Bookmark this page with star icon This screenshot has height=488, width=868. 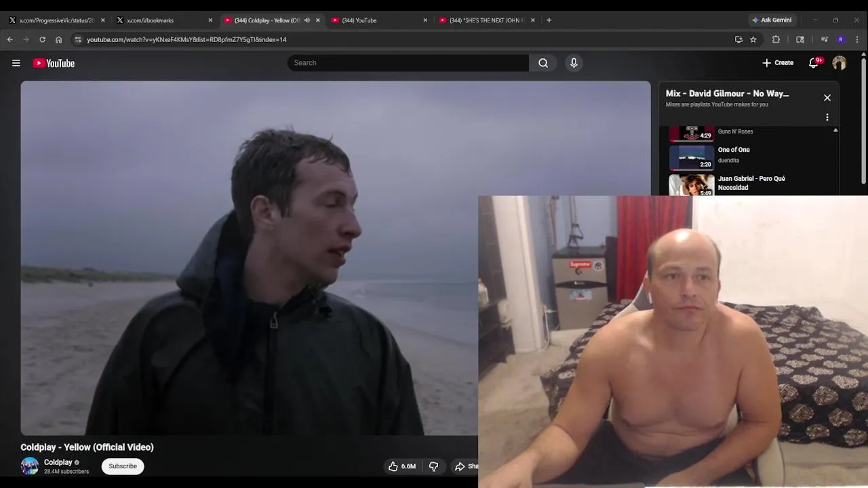click(753, 39)
